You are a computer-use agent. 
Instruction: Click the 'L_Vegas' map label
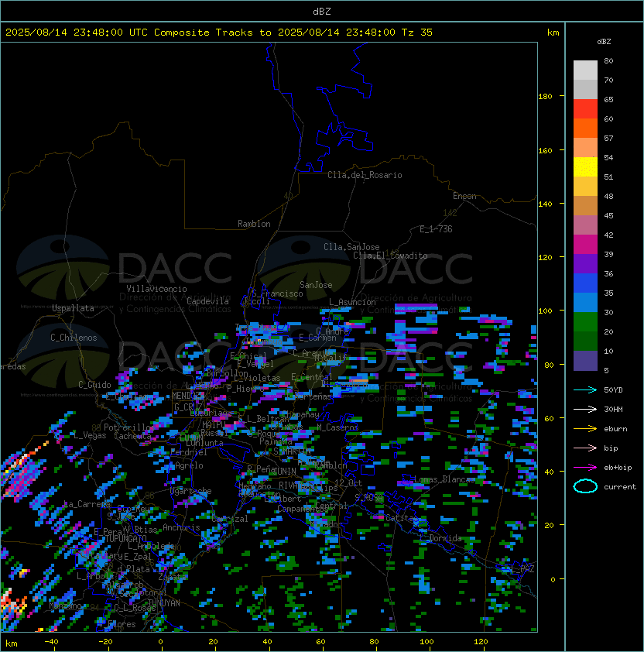(x=91, y=435)
